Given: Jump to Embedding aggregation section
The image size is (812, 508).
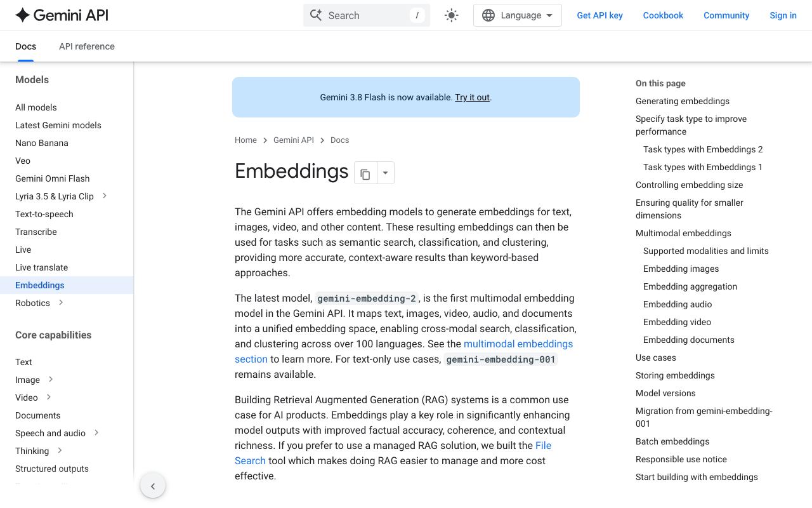Looking at the screenshot, I should point(690,286).
